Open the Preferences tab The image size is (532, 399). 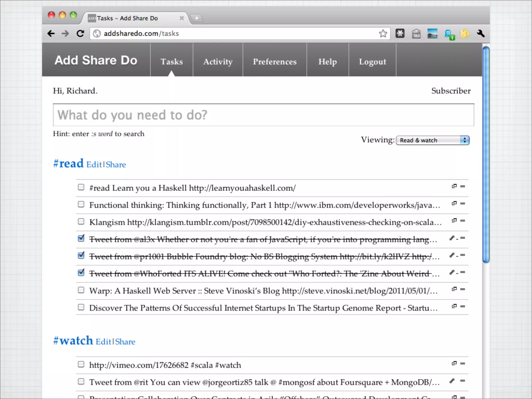point(275,62)
